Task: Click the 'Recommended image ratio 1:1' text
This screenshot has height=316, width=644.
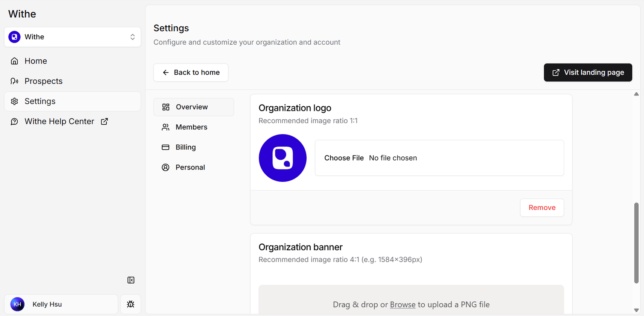Action: [308, 121]
